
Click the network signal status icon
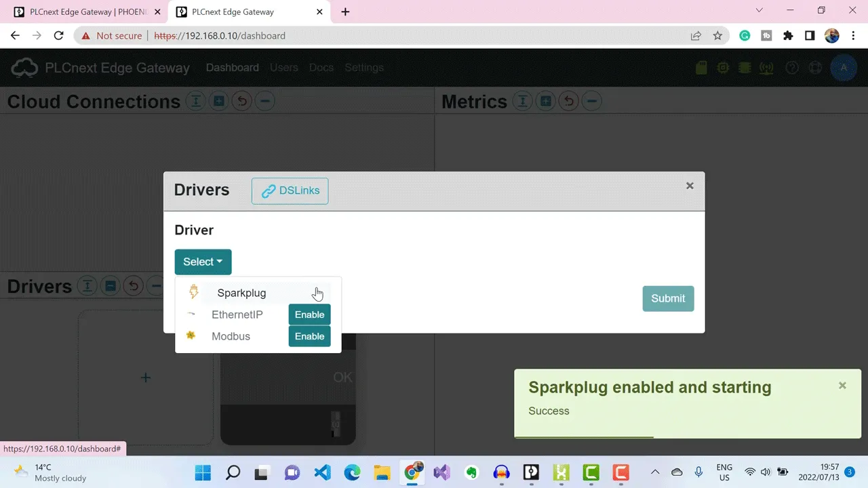click(766, 68)
